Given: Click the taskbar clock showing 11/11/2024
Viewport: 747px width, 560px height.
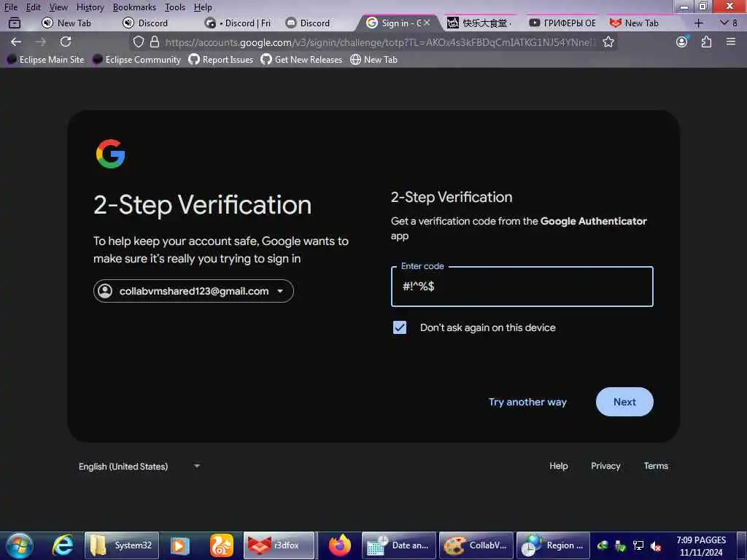Looking at the screenshot, I should click(701, 546).
